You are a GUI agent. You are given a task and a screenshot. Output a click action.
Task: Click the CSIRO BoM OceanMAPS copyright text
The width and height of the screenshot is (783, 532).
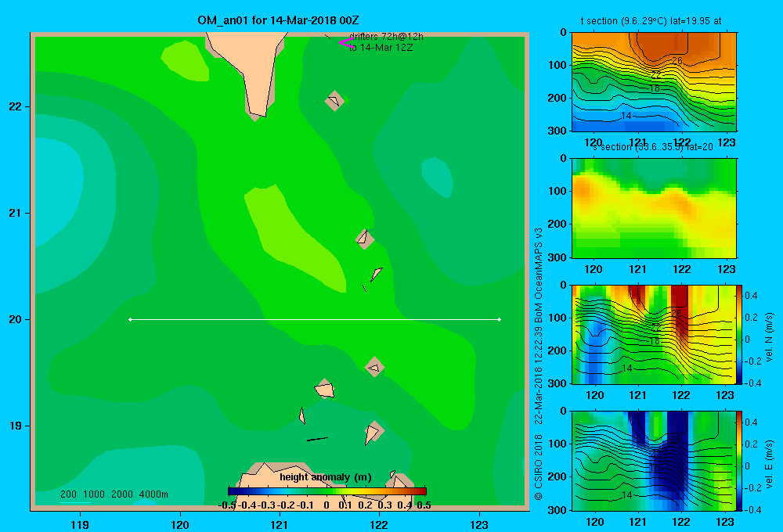(x=539, y=364)
